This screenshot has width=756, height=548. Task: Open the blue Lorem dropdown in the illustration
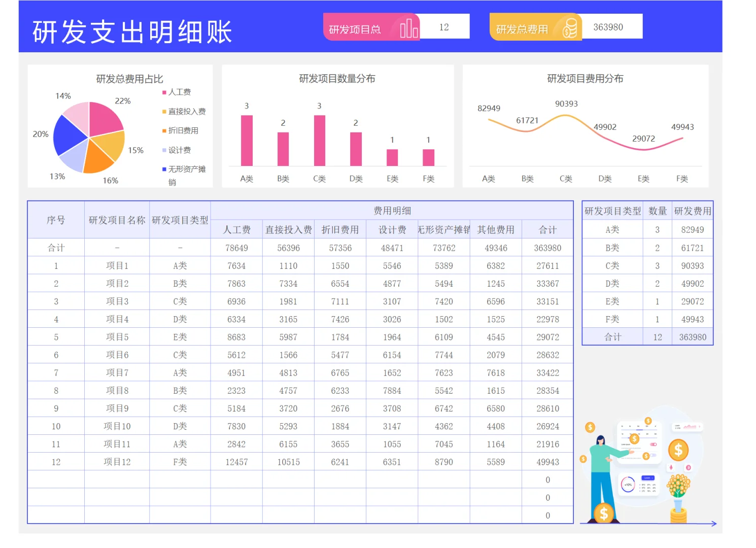click(648, 478)
